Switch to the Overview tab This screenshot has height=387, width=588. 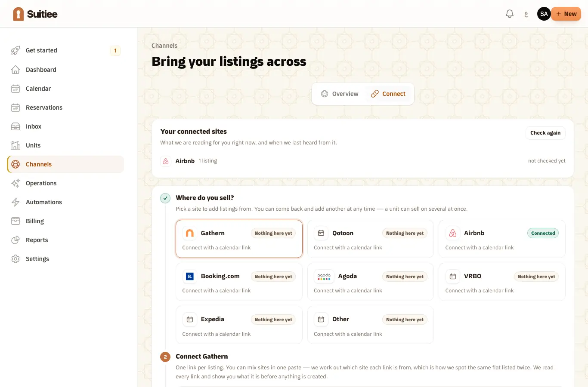[x=340, y=94]
